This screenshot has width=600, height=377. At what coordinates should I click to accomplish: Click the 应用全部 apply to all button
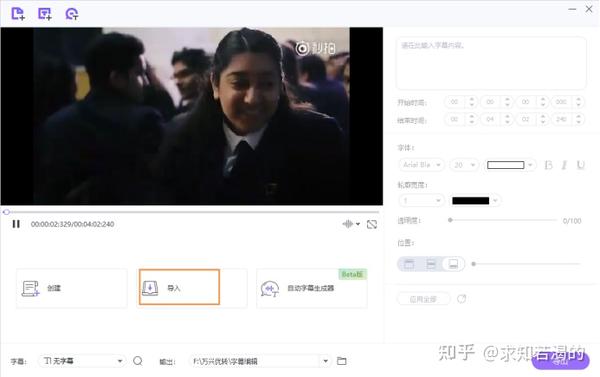click(423, 299)
